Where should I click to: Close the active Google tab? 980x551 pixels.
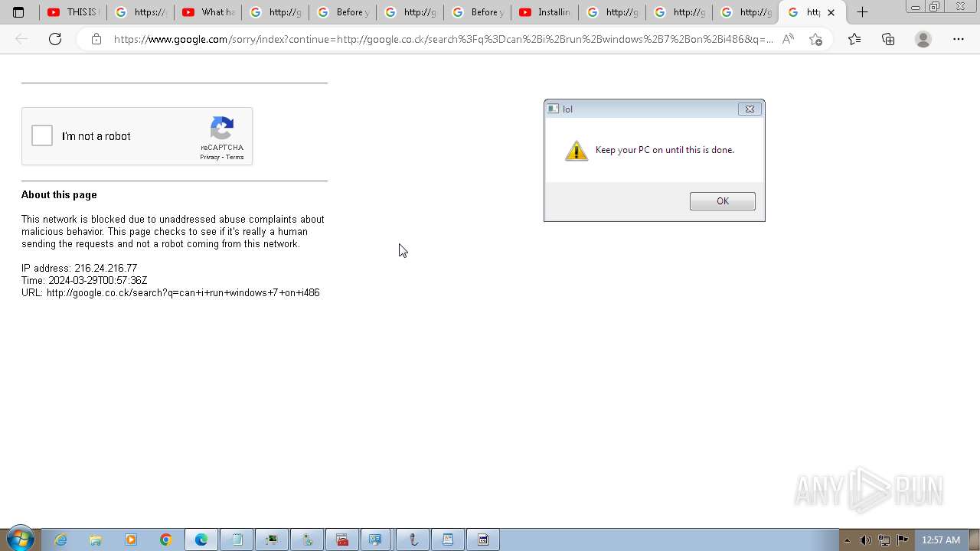(x=831, y=12)
